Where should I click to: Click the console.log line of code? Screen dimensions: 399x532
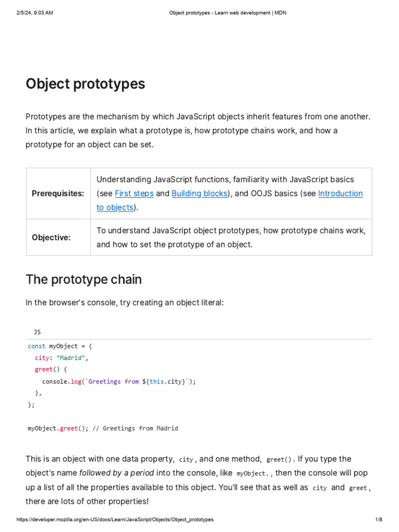pos(119,381)
